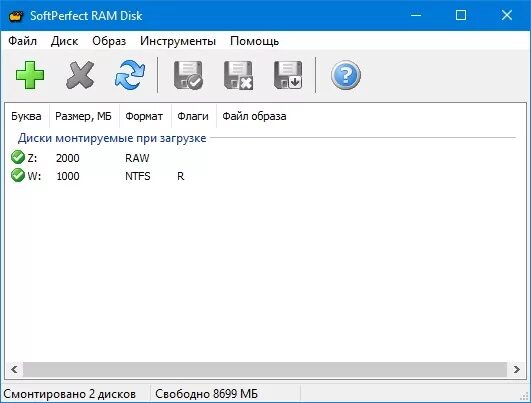This screenshot has width=531, height=403.
Task: Close the SoftPerfect RAM Disk window
Action: click(x=507, y=15)
